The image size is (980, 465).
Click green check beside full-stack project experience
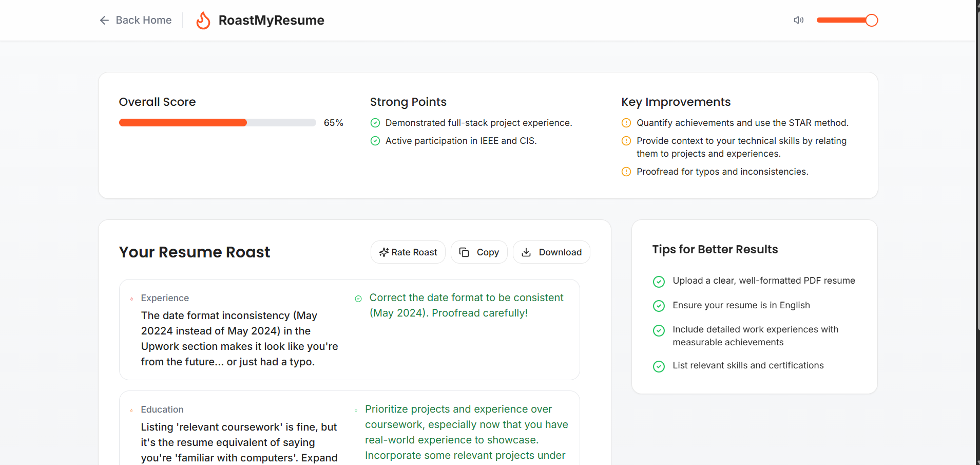pos(375,123)
